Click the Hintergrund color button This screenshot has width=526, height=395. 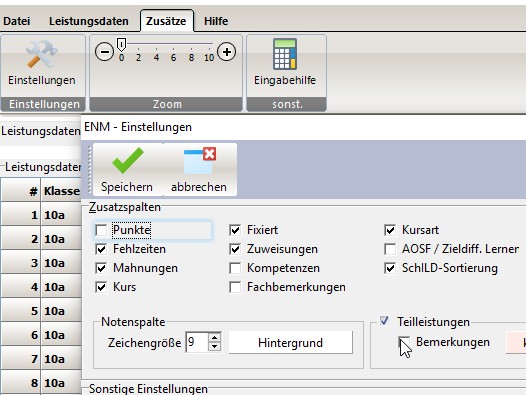tap(291, 343)
